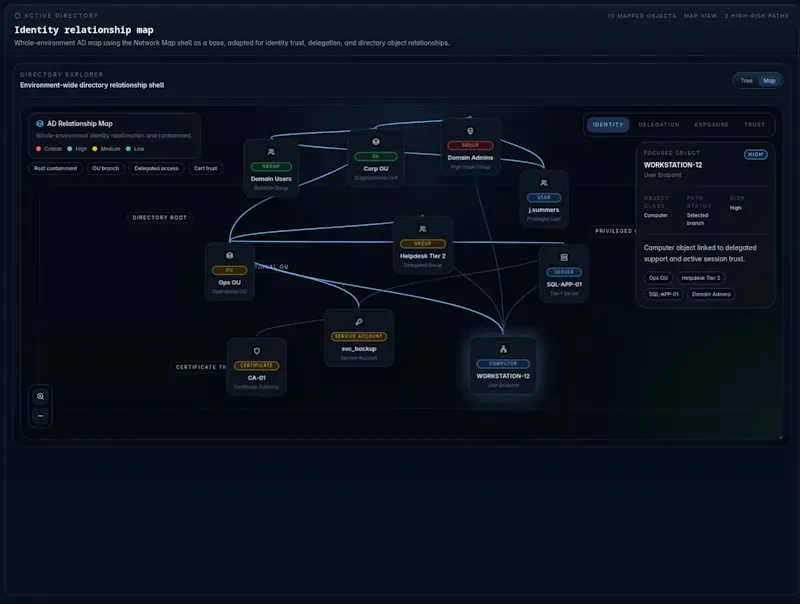Click the Delegated access filter chip

156,168
